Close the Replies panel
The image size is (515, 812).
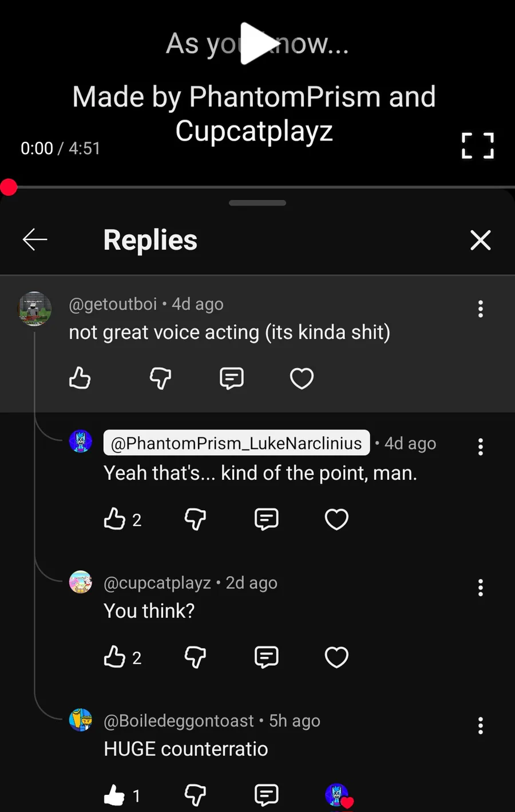[480, 240]
